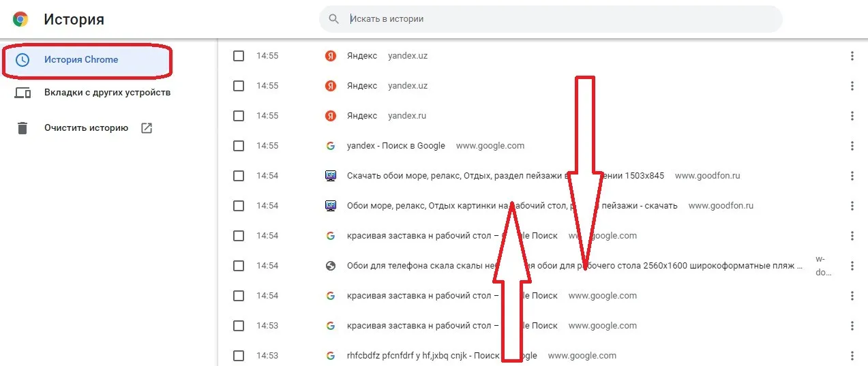The height and width of the screenshot is (366, 868).
Task: Open more actions for 14:53 красивая заставка entry
Action: (852, 326)
